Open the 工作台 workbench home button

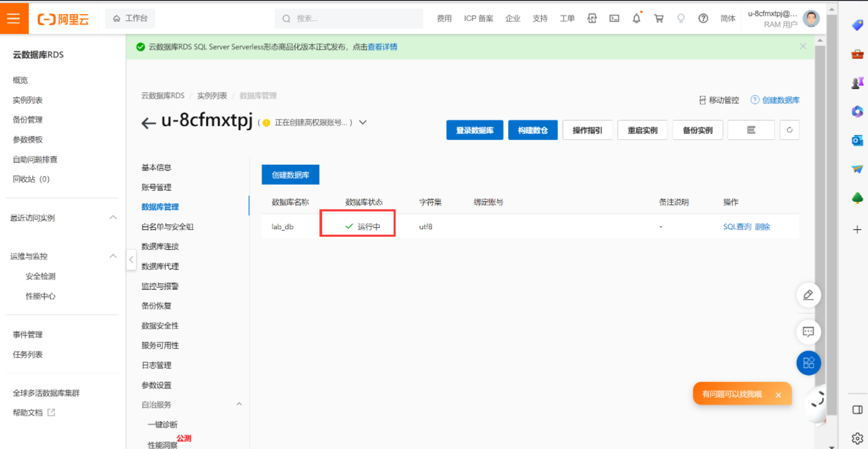pyautogui.click(x=130, y=18)
